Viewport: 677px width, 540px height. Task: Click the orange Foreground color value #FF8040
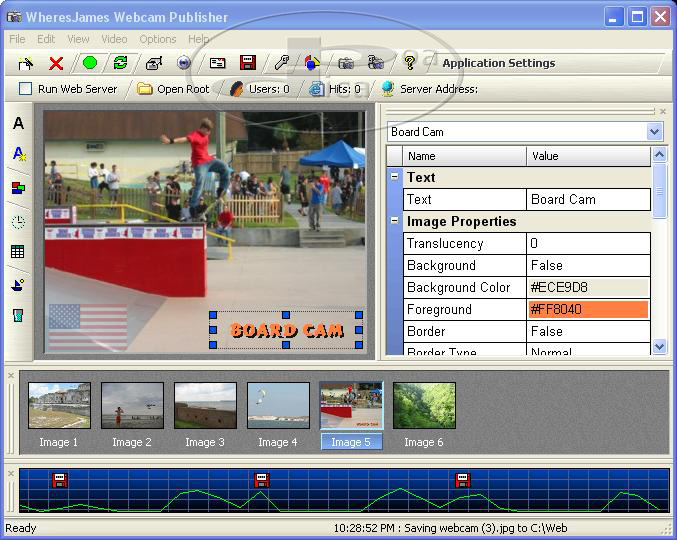tap(588, 310)
